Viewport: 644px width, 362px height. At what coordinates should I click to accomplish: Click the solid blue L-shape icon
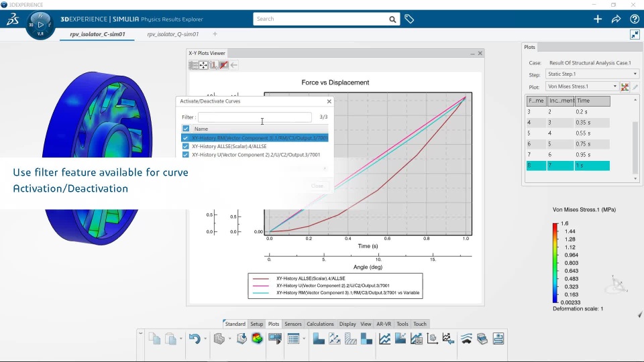pyautogui.click(x=319, y=339)
